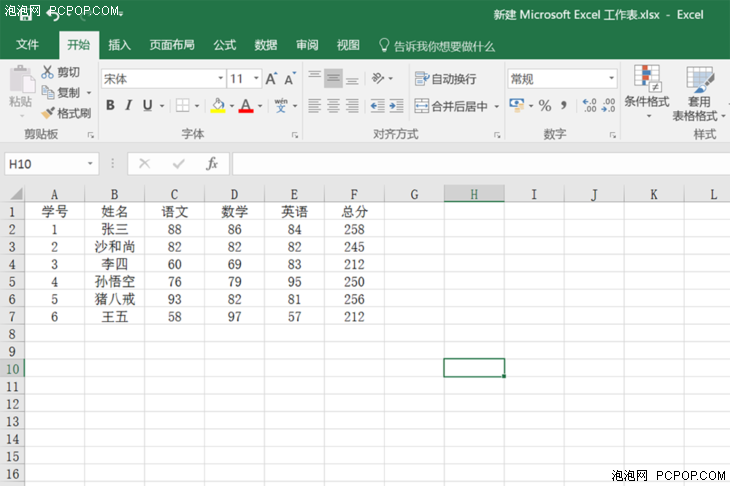This screenshot has width=730, height=486.
Task: Center text horizontally in cell
Action: pyautogui.click(x=333, y=106)
